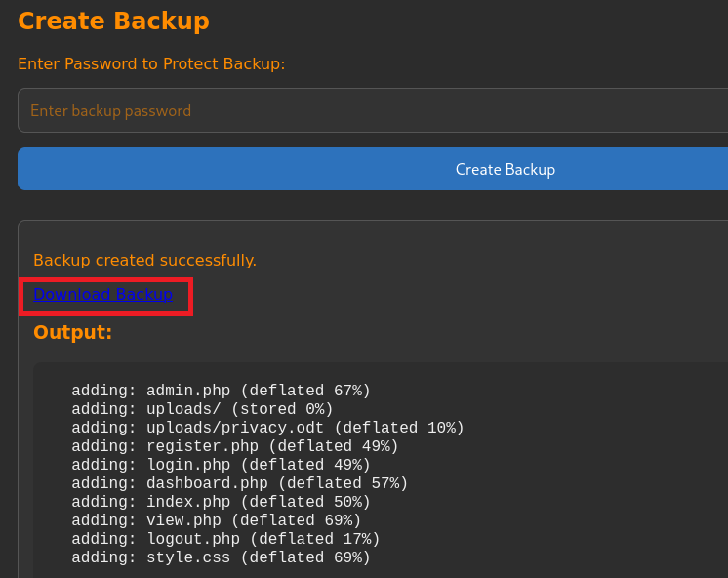Click the login.php output line
Viewport: 728px width, 578px height.
pyautogui.click(x=221, y=465)
